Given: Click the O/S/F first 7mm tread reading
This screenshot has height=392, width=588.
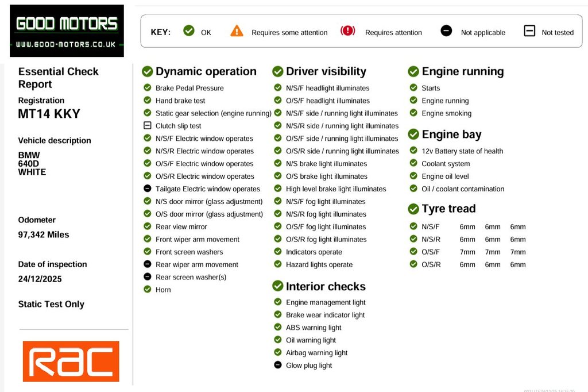Looking at the screenshot, I should pos(467,252).
